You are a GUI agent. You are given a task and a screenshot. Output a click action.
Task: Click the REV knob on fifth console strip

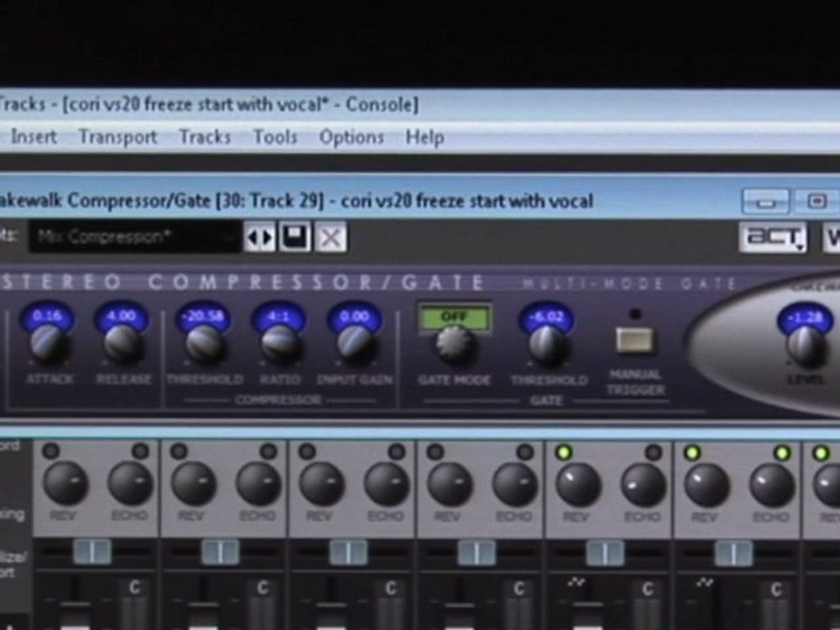pyautogui.click(x=578, y=486)
